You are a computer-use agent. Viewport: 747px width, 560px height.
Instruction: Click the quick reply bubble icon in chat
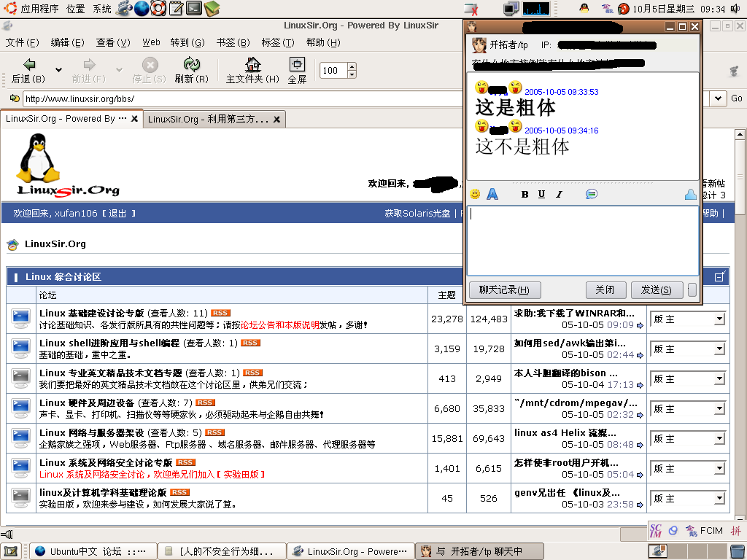pyautogui.click(x=591, y=194)
